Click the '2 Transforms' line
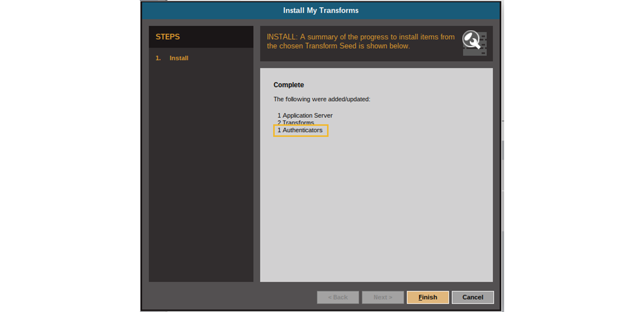The height and width of the screenshot is (312, 644). pos(296,123)
